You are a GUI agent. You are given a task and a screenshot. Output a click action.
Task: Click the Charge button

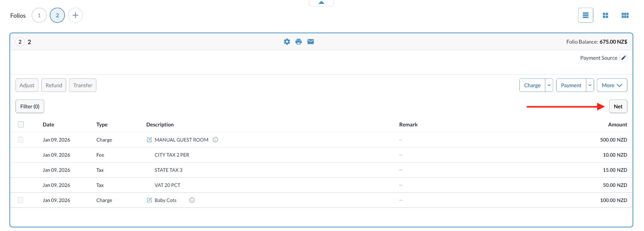[x=532, y=85]
